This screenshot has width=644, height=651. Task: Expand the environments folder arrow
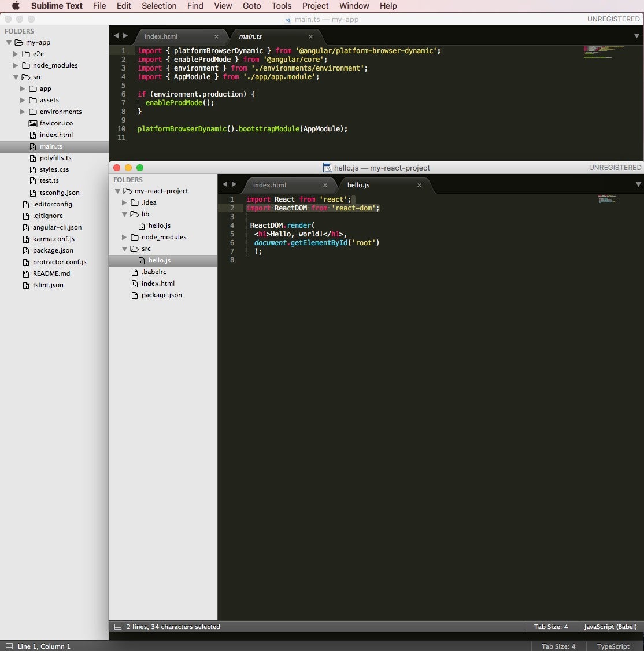(23, 112)
